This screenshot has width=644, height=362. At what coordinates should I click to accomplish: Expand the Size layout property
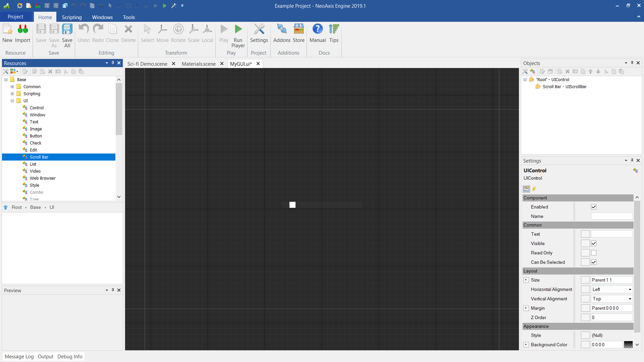[x=526, y=280]
